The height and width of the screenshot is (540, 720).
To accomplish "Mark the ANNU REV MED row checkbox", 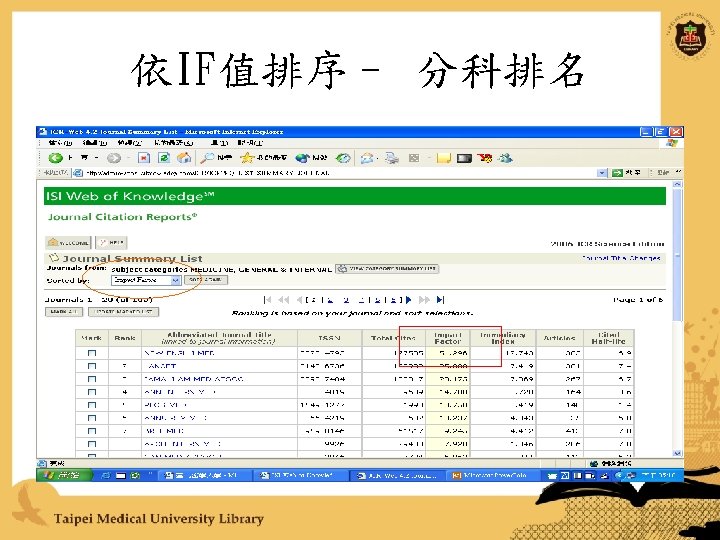I will 92,418.
